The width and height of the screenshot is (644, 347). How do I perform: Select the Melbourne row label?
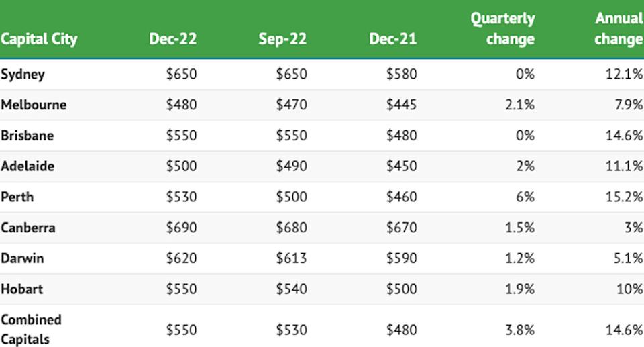(x=34, y=105)
